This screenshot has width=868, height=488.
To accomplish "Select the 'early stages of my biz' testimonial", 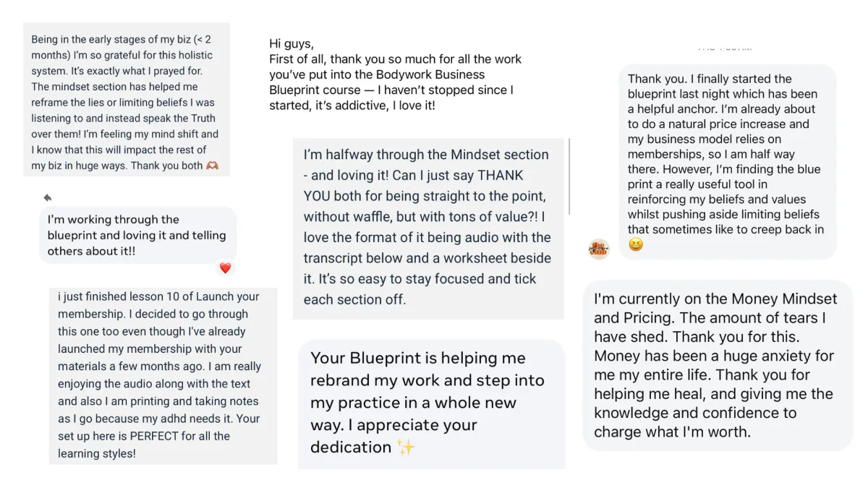I will pyautogui.click(x=127, y=100).
